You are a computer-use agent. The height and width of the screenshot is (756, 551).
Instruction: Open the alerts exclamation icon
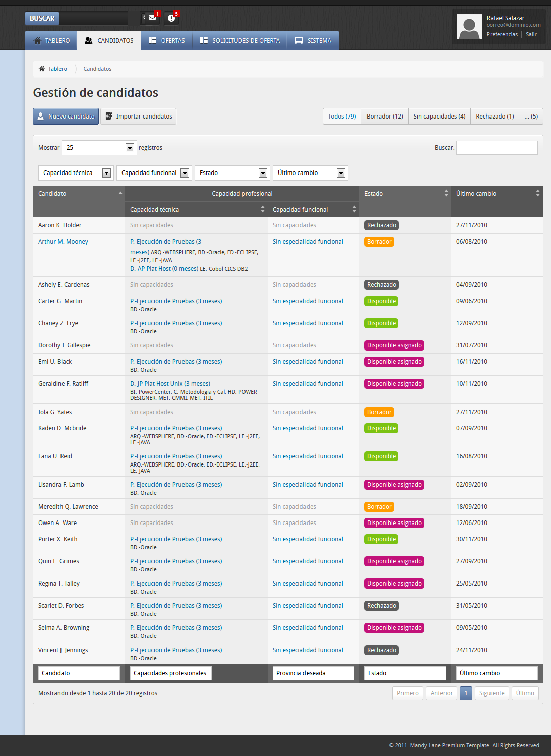[171, 18]
